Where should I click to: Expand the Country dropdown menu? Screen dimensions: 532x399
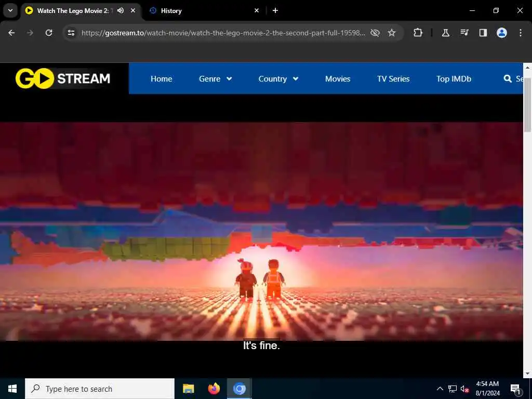(278, 79)
